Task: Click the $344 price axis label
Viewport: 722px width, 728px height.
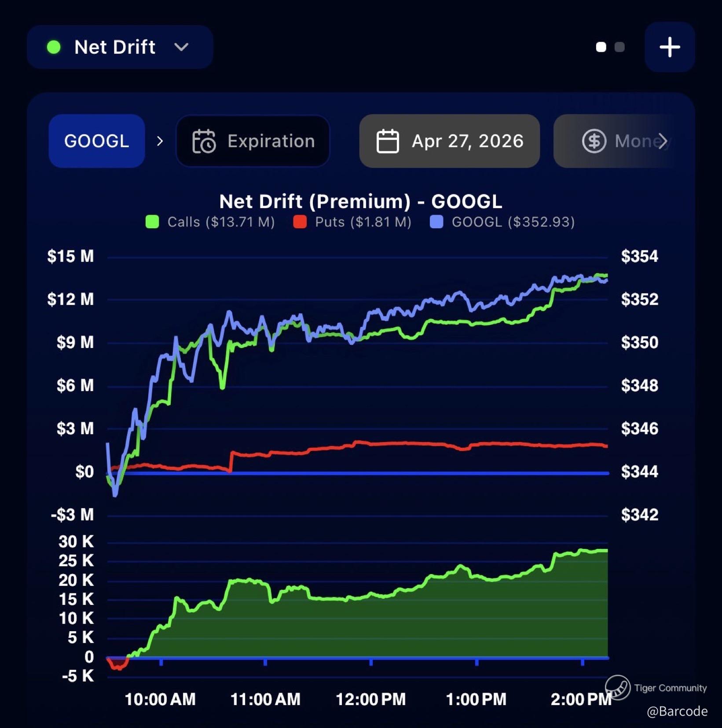Action: pyautogui.click(x=640, y=472)
